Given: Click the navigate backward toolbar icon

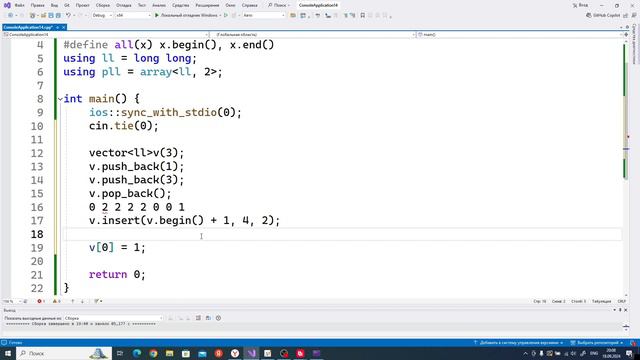Looking at the screenshot, I should [x=10, y=15].
